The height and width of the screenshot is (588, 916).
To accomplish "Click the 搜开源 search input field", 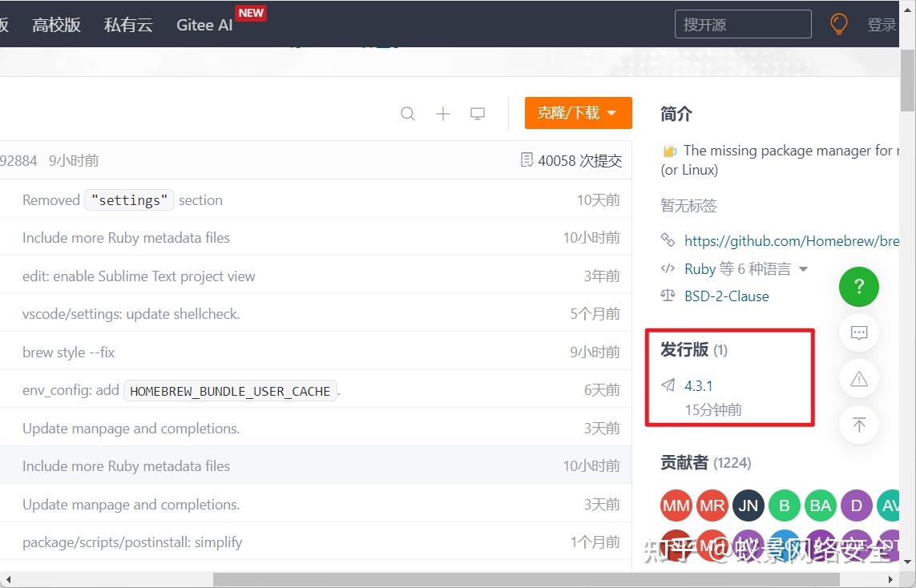I will pyautogui.click(x=743, y=24).
